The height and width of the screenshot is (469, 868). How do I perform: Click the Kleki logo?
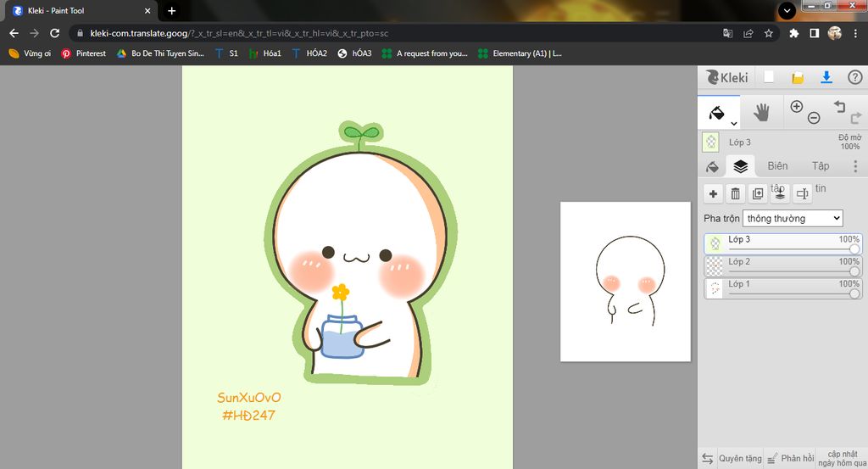click(x=727, y=77)
